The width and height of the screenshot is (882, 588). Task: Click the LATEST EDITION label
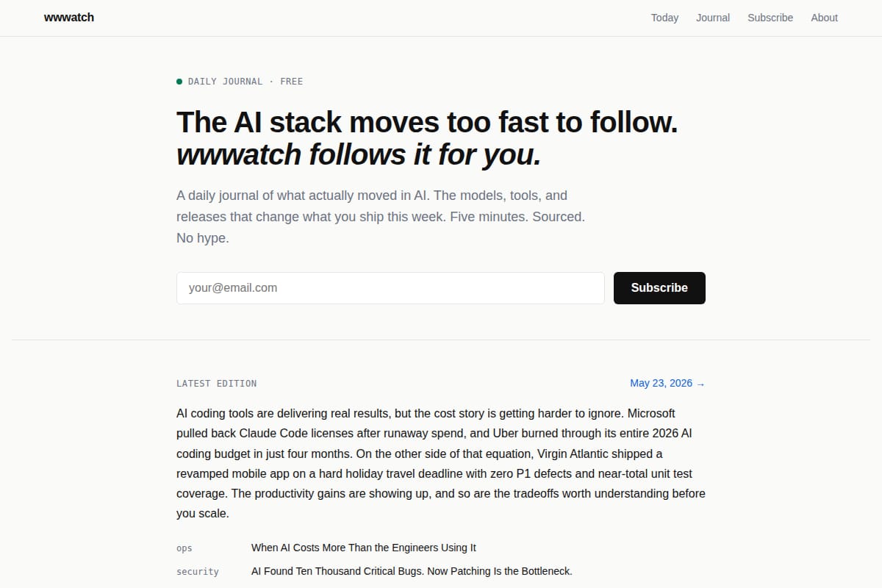pyautogui.click(x=217, y=384)
